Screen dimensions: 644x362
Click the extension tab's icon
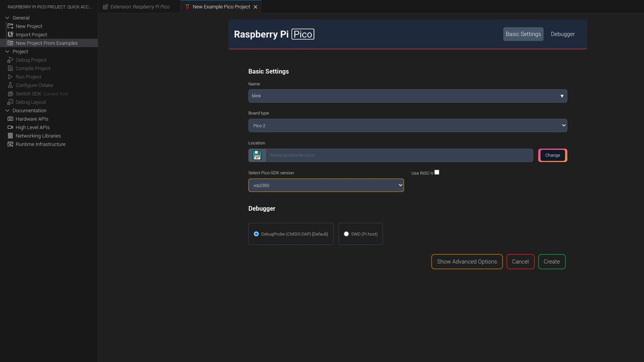(105, 7)
